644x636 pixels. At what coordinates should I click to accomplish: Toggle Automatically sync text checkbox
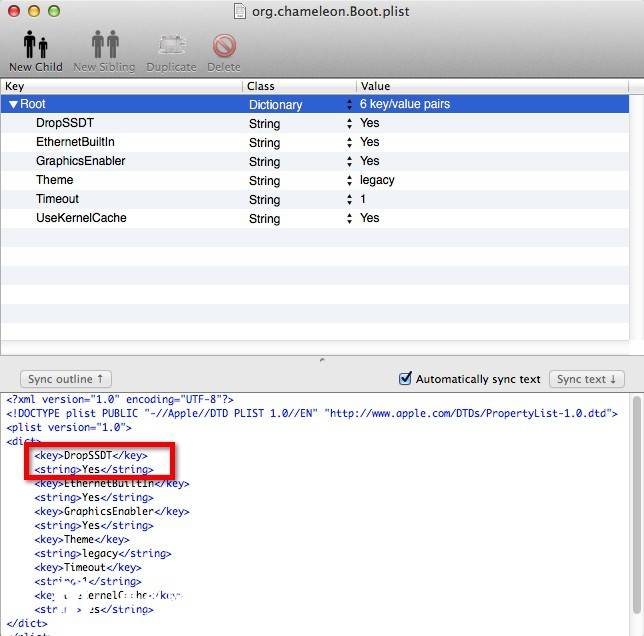pos(405,379)
